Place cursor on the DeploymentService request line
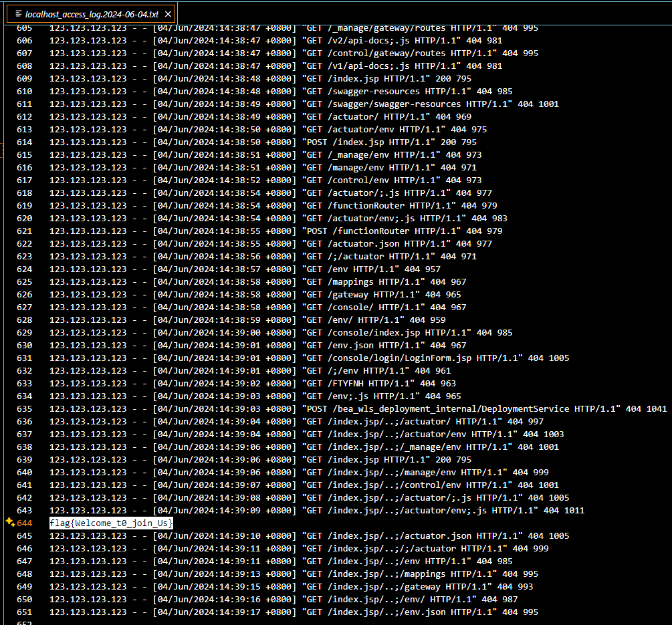This screenshot has width=672, height=625. point(461,409)
